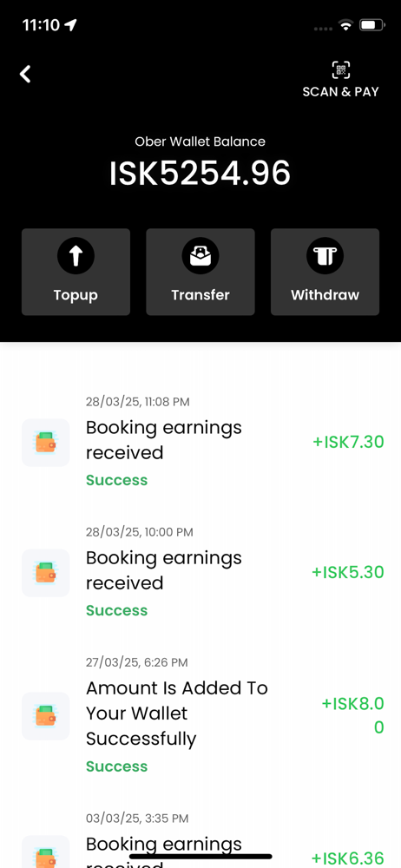Select wallet icon of ISK5.30 transaction
Image resolution: width=401 pixels, height=868 pixels.
click(x=45, y=573)
